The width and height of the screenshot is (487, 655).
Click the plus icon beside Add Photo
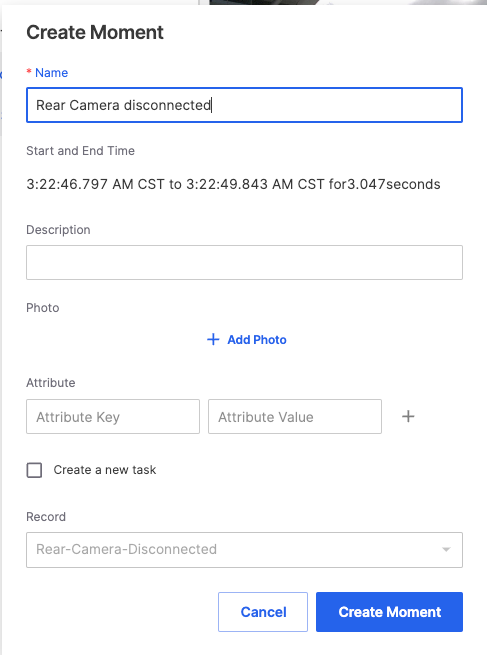coord(213,340)
